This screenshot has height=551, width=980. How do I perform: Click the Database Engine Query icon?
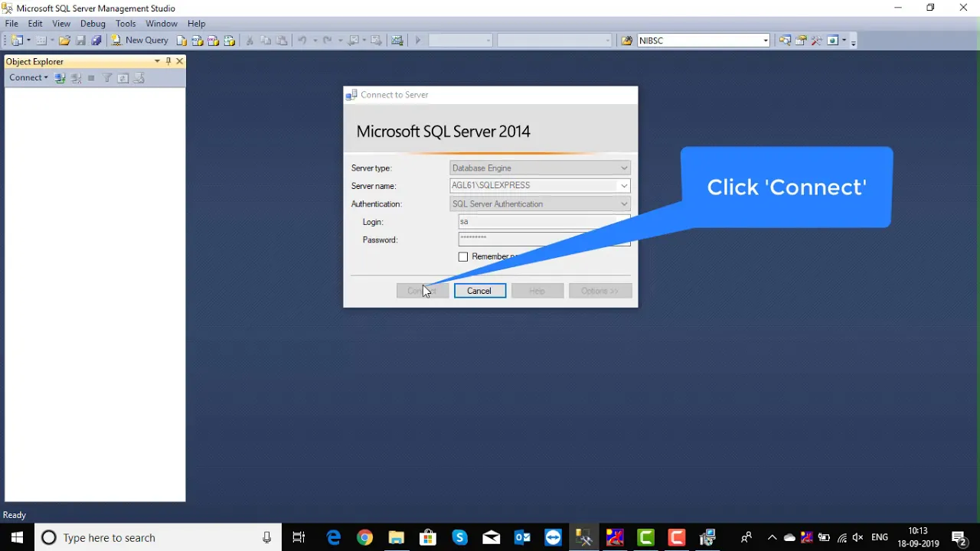pyautogui.click(x=181, y=41)
